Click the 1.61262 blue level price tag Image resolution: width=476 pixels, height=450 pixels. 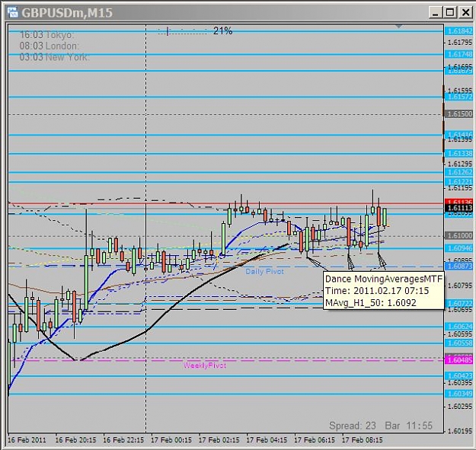coord(459,172)
